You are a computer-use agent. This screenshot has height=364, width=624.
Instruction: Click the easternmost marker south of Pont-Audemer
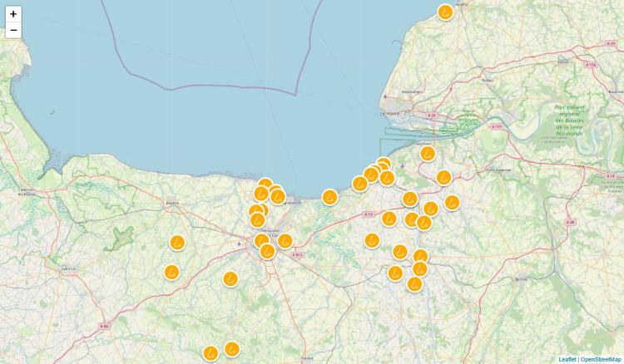pyautogui.click(x=452, y=203)
